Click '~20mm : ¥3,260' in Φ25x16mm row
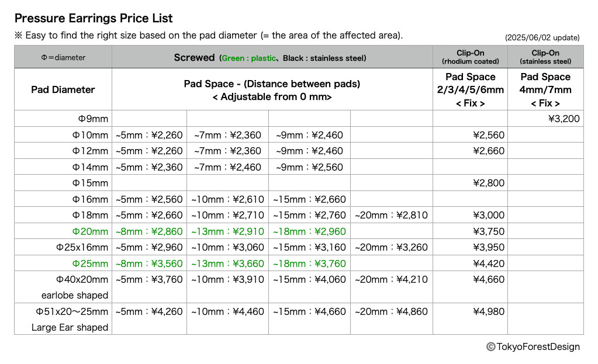This screenshot has width=598, height=364. (x=391, y=247)
